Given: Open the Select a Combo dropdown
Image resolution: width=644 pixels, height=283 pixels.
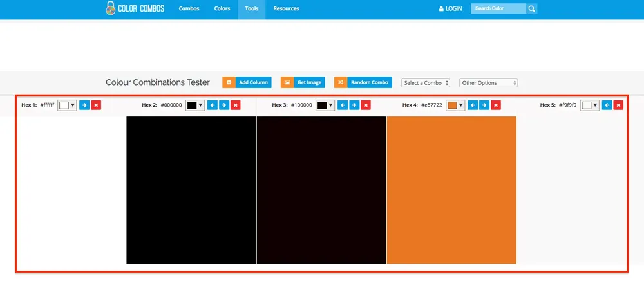Looking at the screenshot, I should [x=426, y=83].
